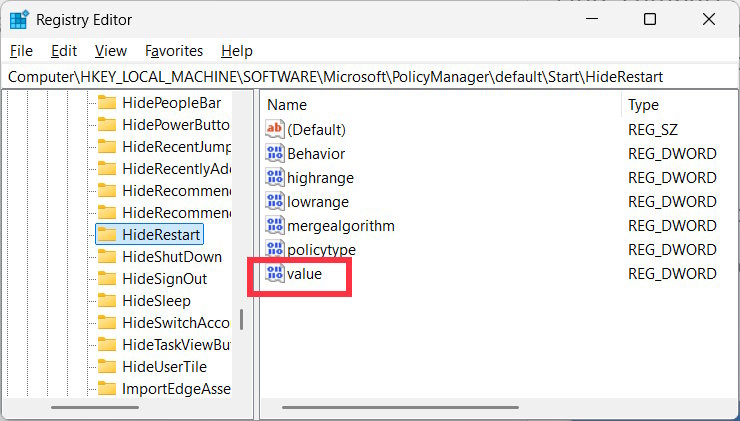Screen dimensions: 740x421
Task: Select the HideSwitchAcco folder icon
Action: click(x=107, y=323)
